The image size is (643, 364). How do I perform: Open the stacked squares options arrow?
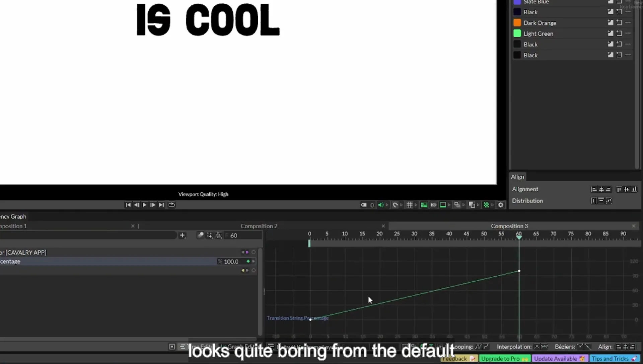click(478, 205)
